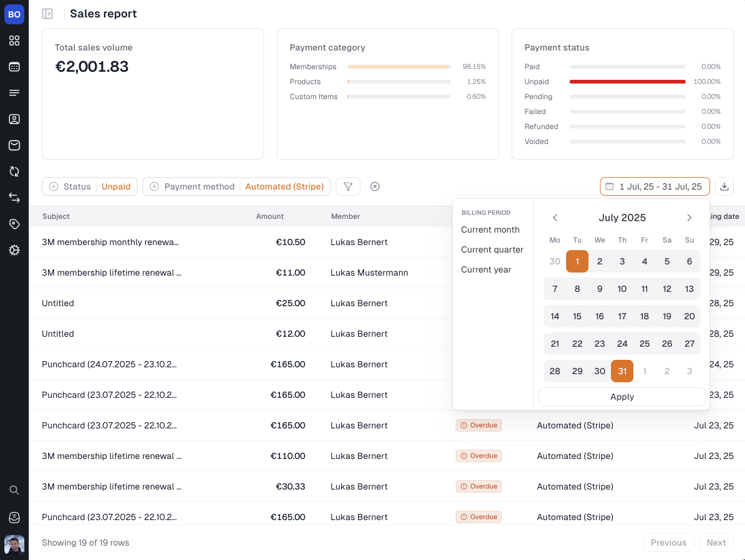The height and width of the screenshot is (560, 745).
Task: Apply the selected date range
Action: click(x=622, y=397)
